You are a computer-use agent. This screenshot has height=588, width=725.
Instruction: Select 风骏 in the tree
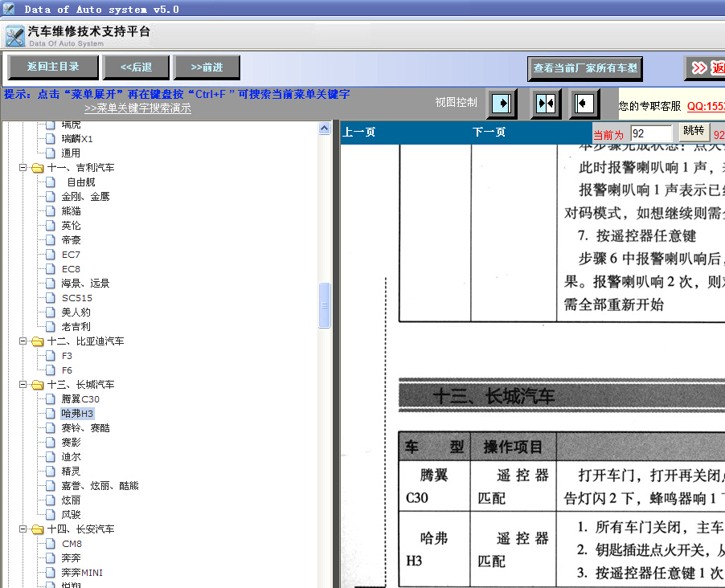[x=72, y=514]
